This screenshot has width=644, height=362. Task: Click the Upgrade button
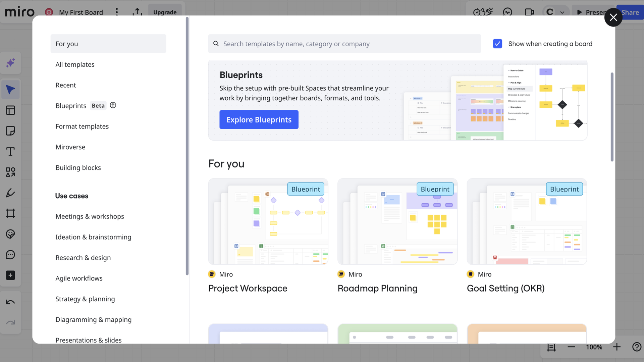(x=165, y=12)
